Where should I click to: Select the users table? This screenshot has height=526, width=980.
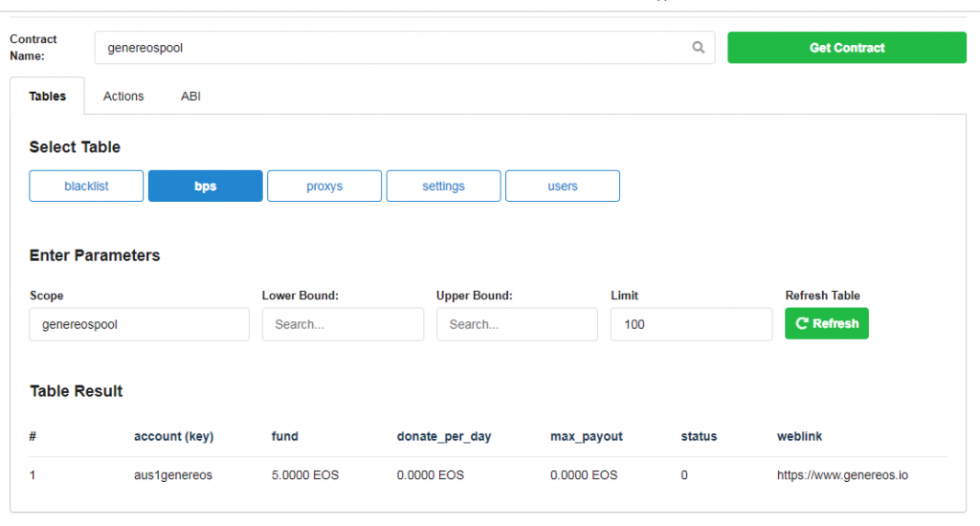pos(563,186)
